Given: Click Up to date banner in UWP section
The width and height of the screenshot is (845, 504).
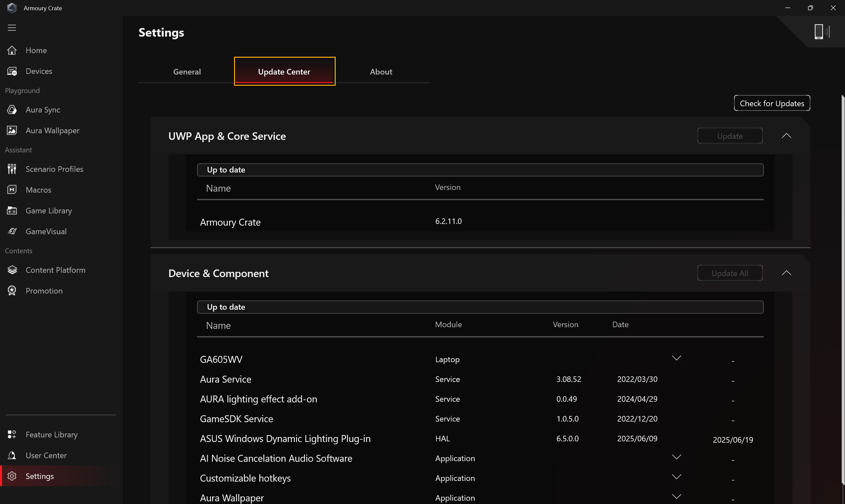Looking at the screenshot, I should pyautogui.click(x=480, y=170).
